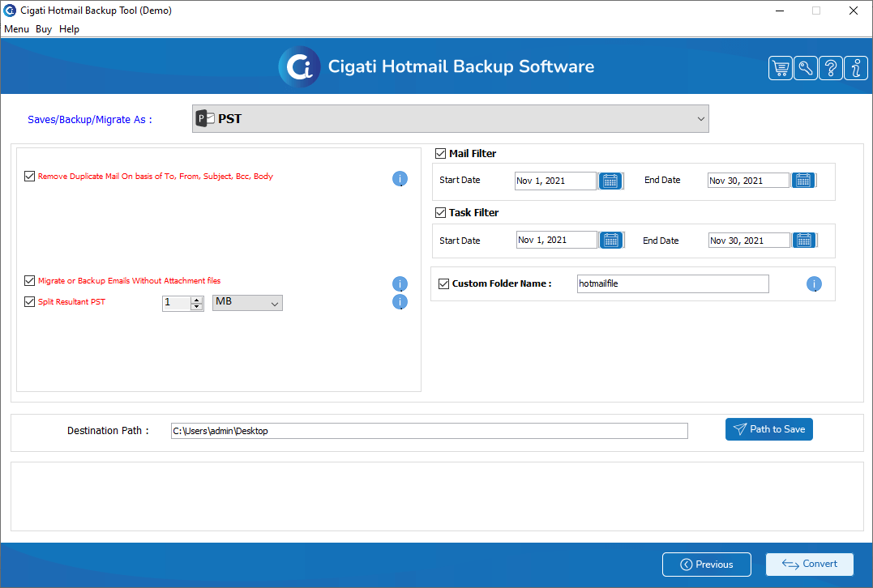The height and width of the screenshot is (588, 873).
Task: Click the split size number field
Action: (177, 303)
